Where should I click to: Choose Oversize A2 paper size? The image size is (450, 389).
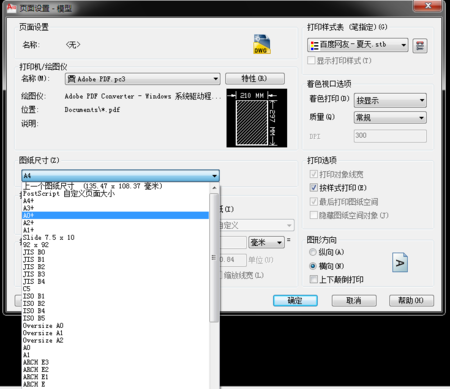115,340
